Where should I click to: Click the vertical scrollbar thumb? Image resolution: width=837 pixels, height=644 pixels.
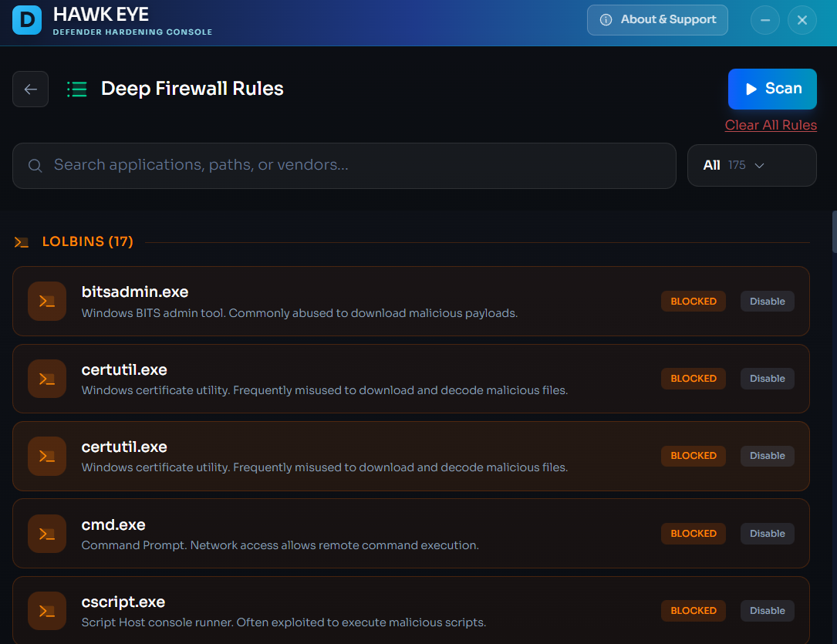[834, 231]
